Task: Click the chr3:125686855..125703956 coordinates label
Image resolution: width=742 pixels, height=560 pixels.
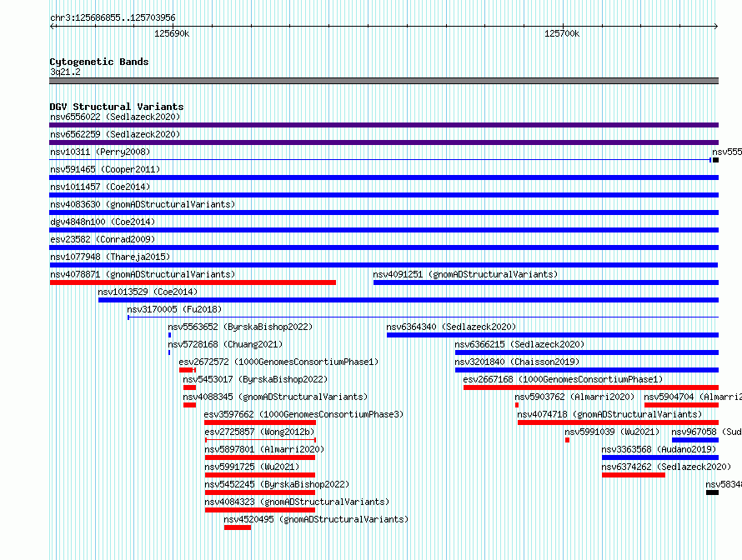Action: coord(113,17)
